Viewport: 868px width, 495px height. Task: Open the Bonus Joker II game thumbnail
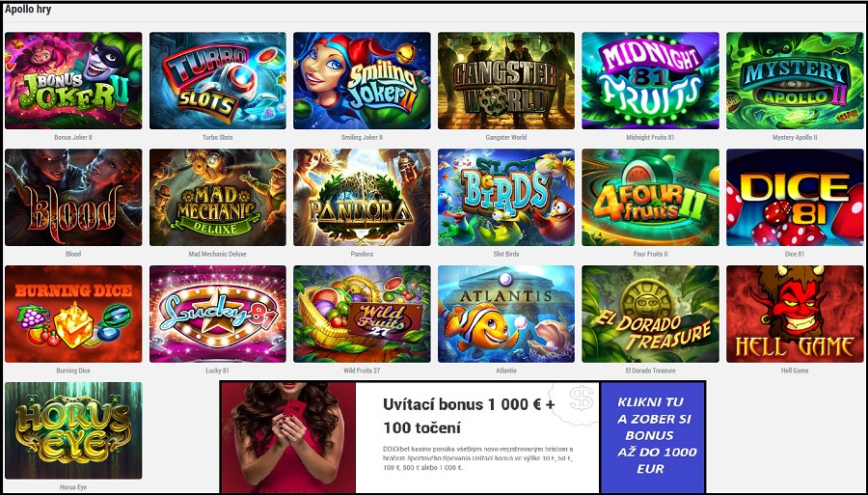[73, 80]
